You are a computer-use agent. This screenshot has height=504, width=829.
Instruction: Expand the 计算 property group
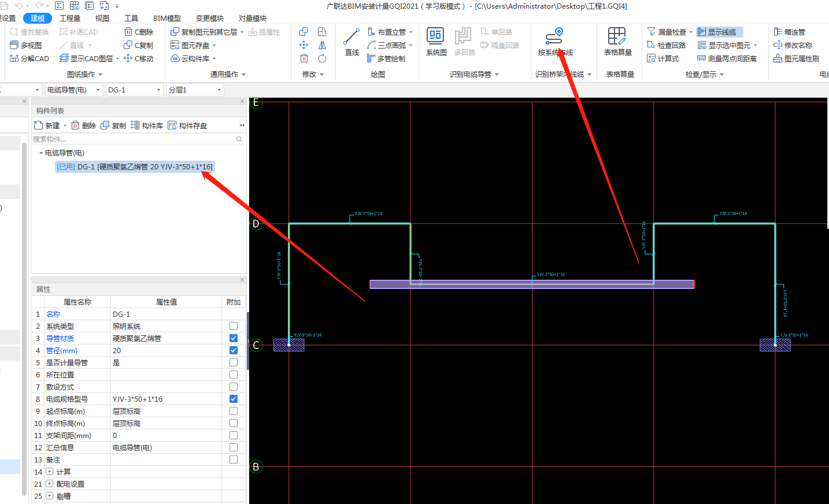click(50, 472)
